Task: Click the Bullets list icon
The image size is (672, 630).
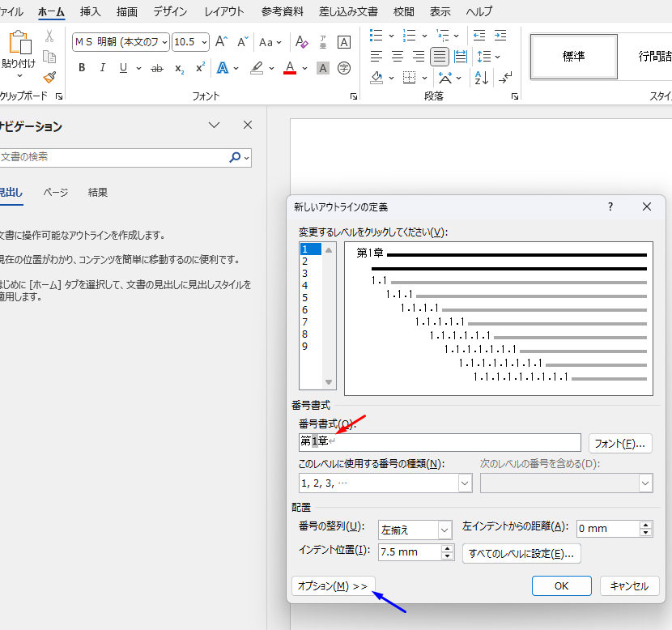Action: [x=376, y=35]
